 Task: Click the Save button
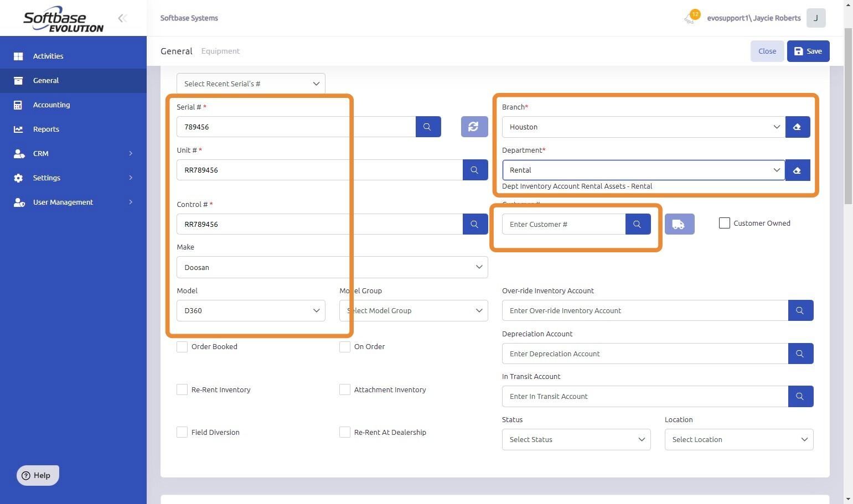[808, 51]
